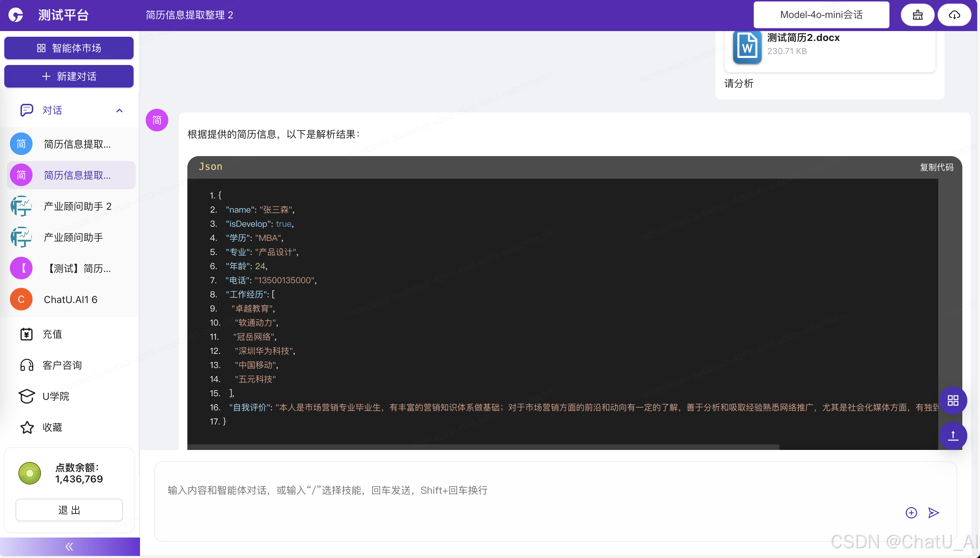Viewport: 980px width, 558px height.
Task: Click the 新建对话 new chat button
Action: point(69,76)
